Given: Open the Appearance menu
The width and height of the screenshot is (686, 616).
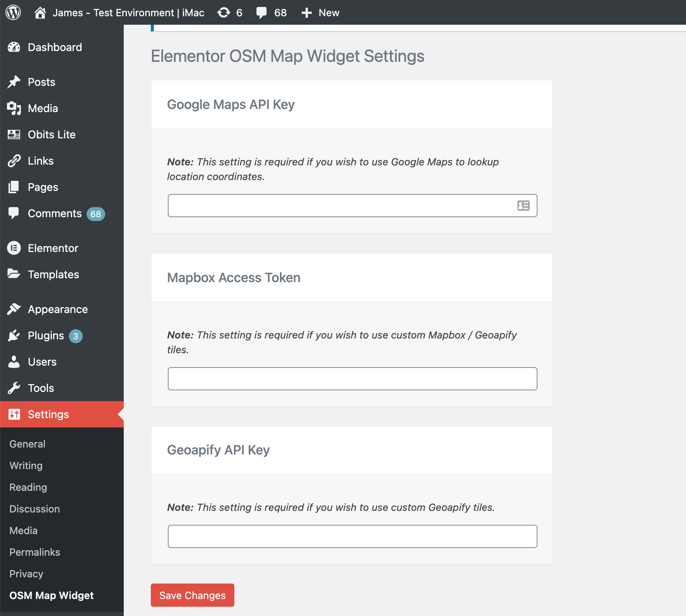Looking at the screenshot, I should point(58,309).
